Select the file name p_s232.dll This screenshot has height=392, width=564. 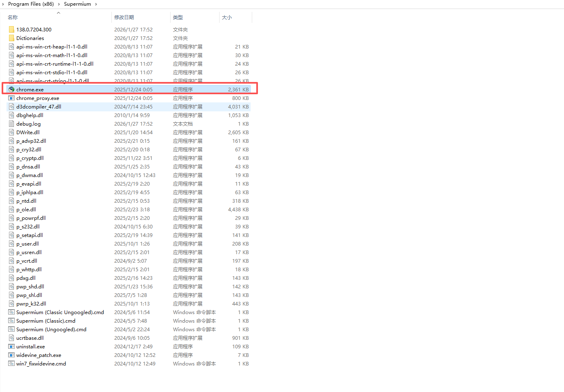tap(28, 226)
